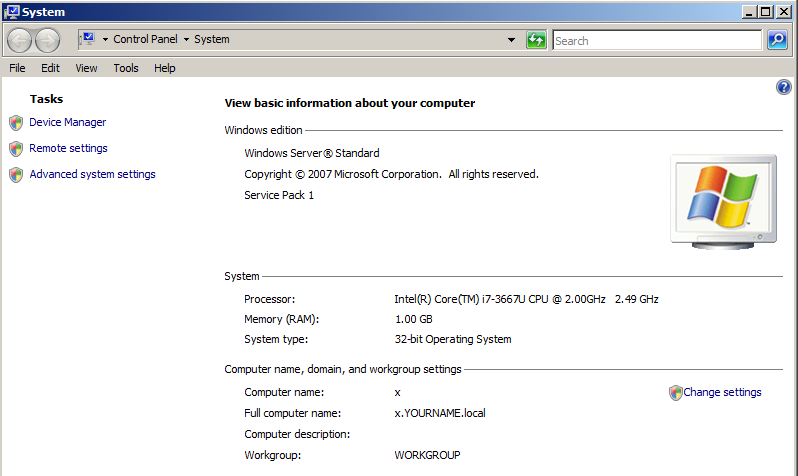Open the Tools menu
798x476 pixels.
126,68
